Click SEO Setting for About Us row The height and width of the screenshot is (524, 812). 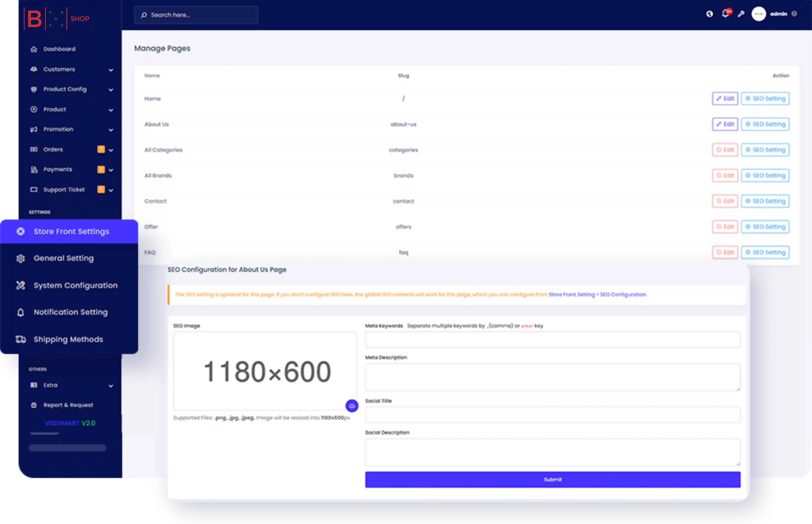tap(765, 124)
